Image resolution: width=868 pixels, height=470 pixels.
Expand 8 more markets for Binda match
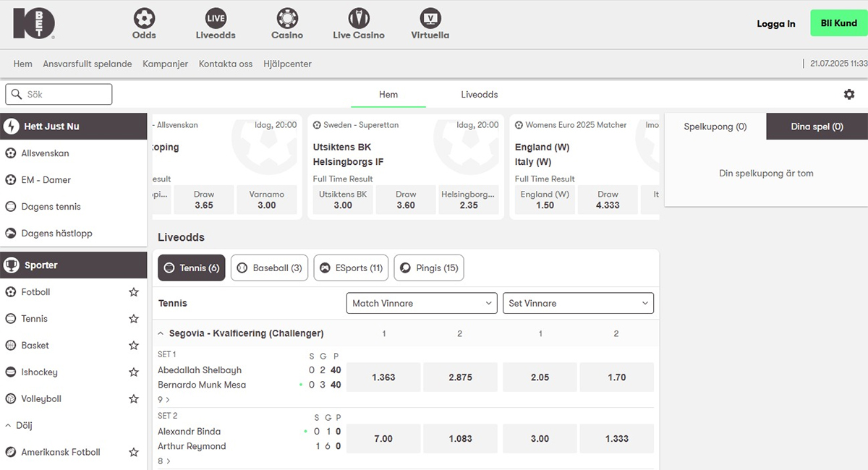163,461
